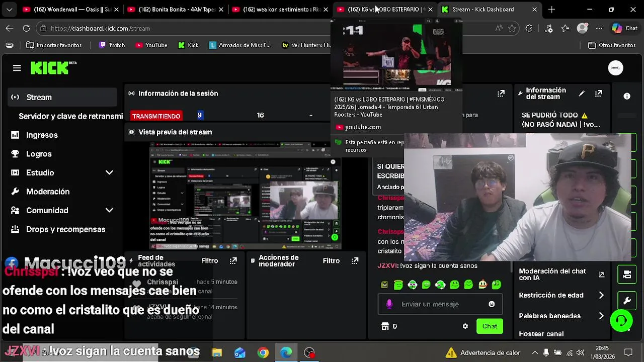Pick the first angry emote in chat
Viewport: 644px width, 362px height.
[x=384, y=285]
